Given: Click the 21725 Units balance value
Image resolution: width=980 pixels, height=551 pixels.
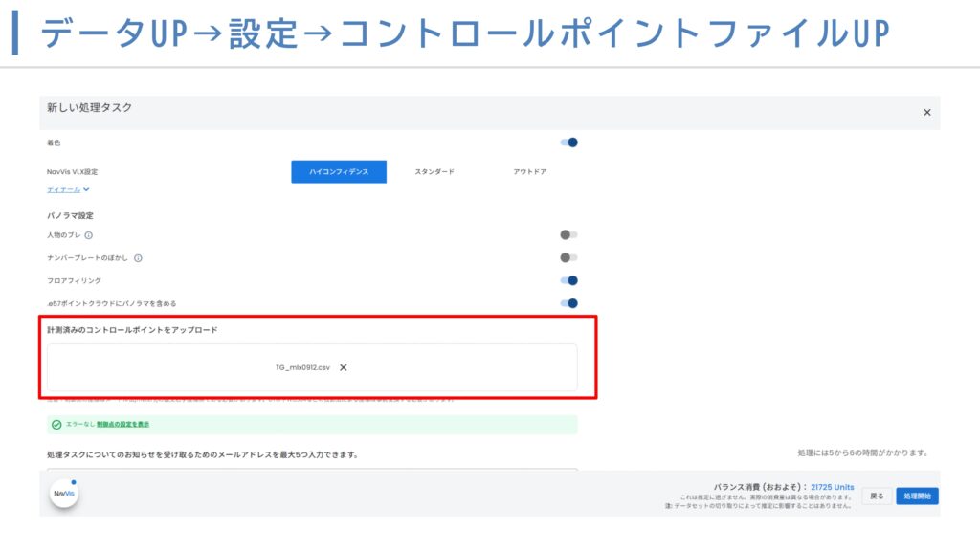Looking at the screenshot, I should click(832, 487).
